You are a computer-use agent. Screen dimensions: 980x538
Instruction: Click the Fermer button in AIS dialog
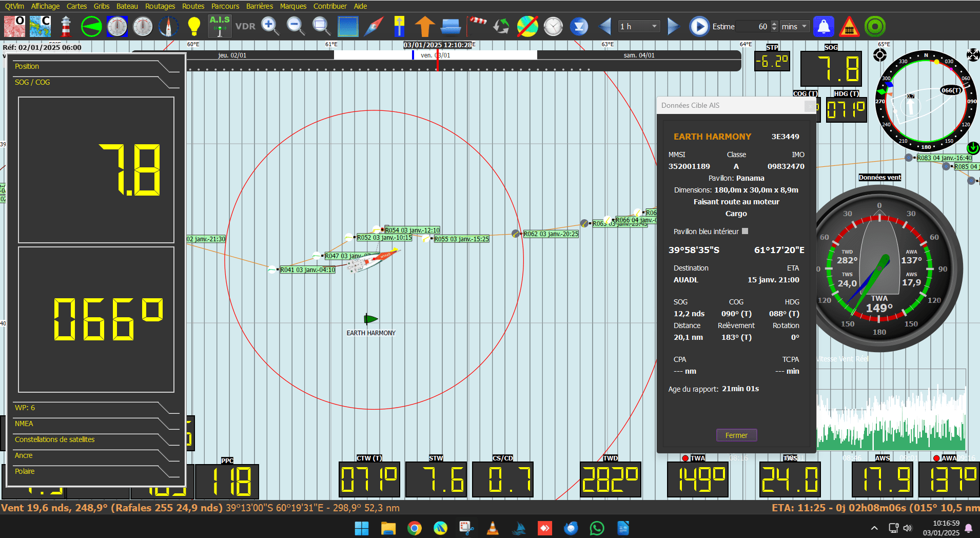click(x=736, y=435)
